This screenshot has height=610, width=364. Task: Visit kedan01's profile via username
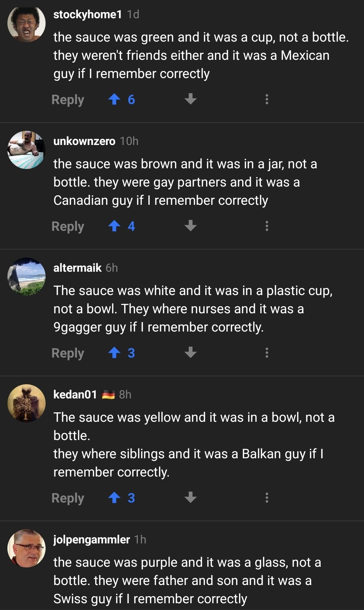[75, 394]
